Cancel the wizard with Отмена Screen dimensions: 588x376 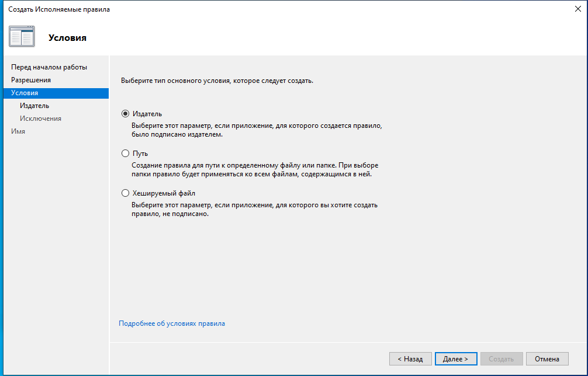tap(547, 358)
